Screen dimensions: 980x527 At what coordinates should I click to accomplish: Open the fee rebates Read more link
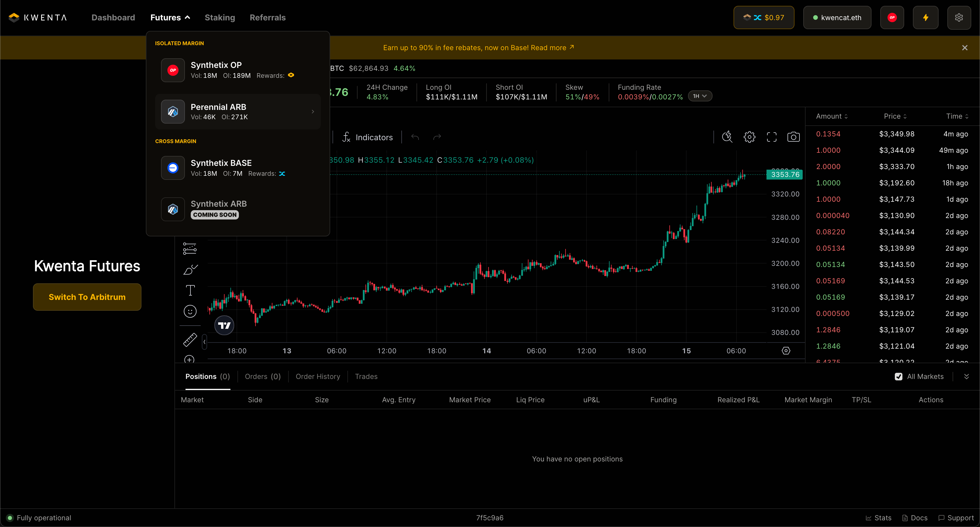[552, 48]
